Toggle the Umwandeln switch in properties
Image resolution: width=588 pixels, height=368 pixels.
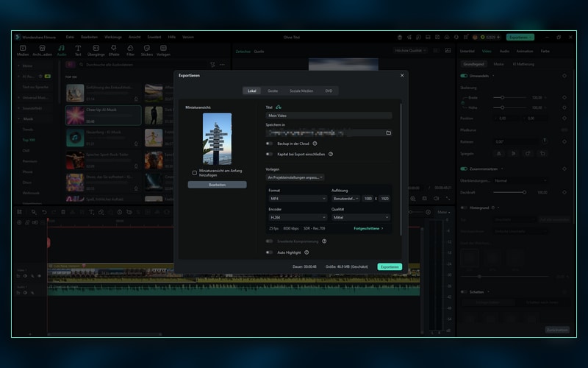[464, 76]
